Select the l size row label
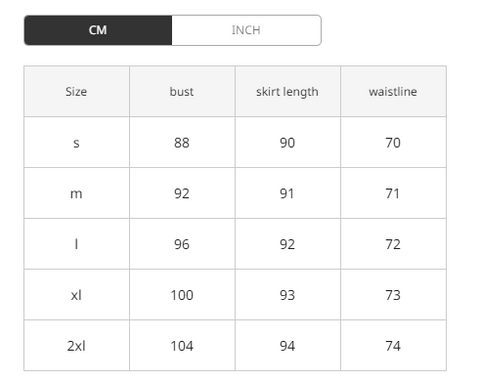 pyautogui.click(x=76, y=244)
